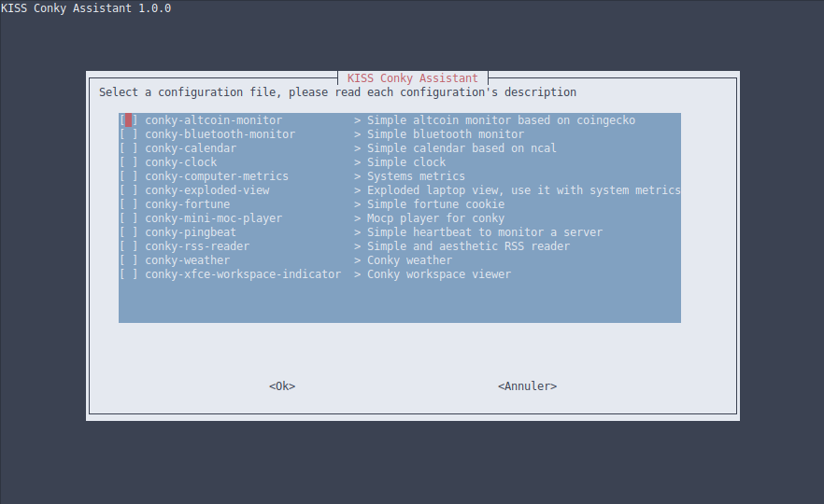Image resolution: width=824 pixels, height=504 pixels.
Task: Click description 'Simple altcoin monitor based on coingecko'
Action: (501, 120)
